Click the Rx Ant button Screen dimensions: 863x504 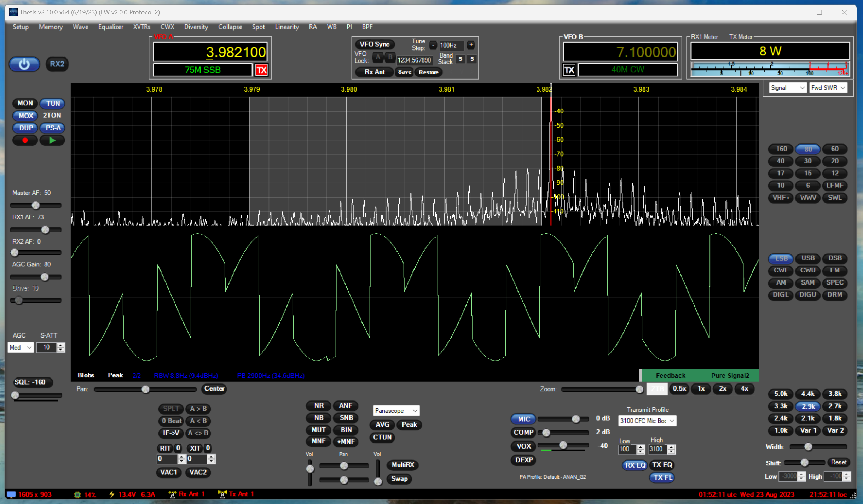[375, 72]
